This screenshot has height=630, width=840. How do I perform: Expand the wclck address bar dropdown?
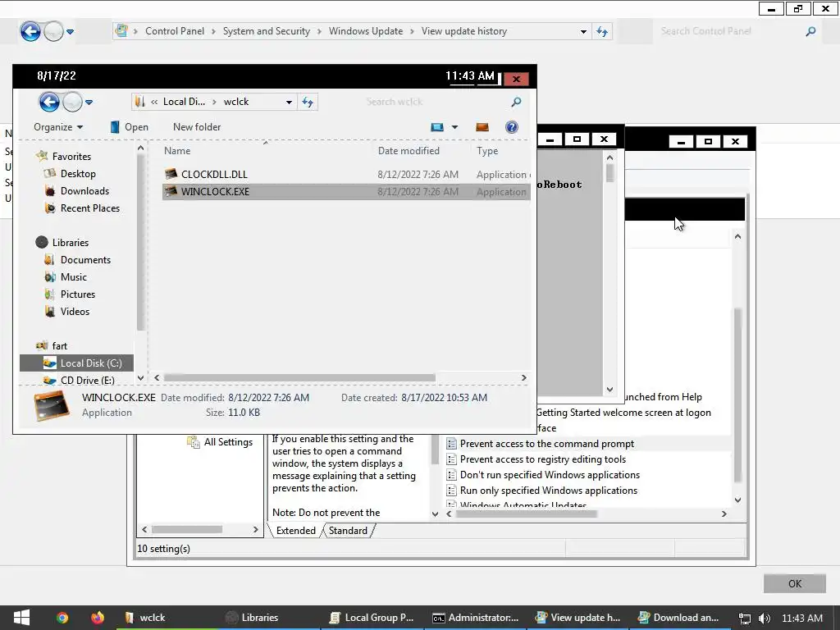pyautogui.click(x=289, y=102)
